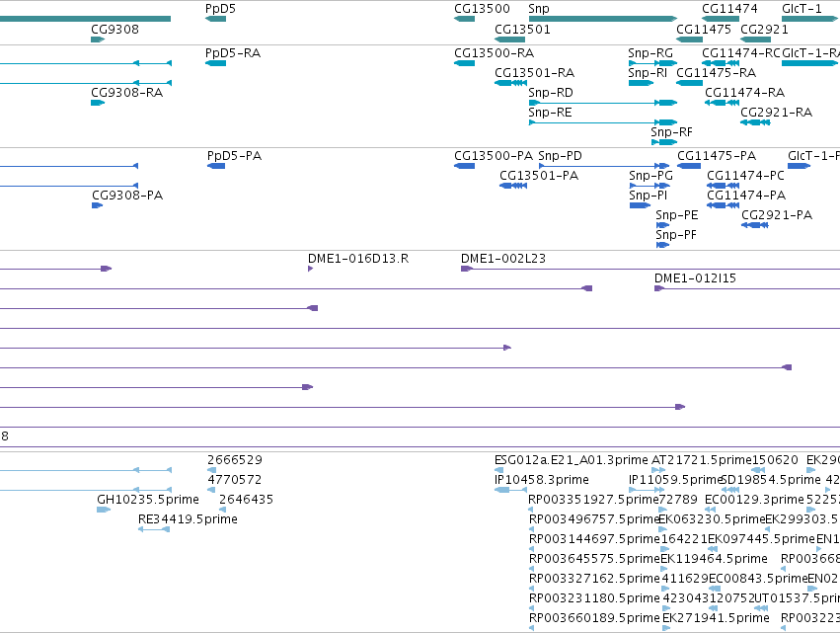
Task: Click the CG13500-RA transcript label
Action: point(494,53)
